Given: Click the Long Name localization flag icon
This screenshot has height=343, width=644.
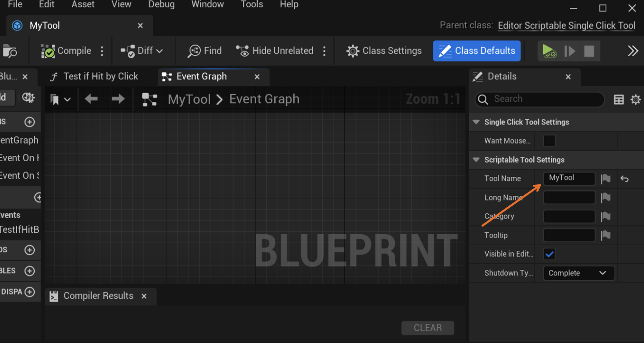Looking at the screenshot, I should click(x=606, y=197).
